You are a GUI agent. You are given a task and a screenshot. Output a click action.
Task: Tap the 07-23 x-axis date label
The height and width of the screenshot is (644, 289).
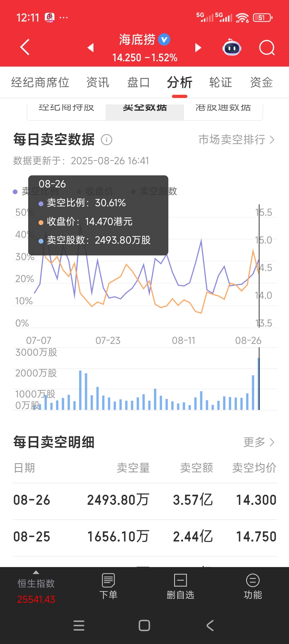click(108, 340)
